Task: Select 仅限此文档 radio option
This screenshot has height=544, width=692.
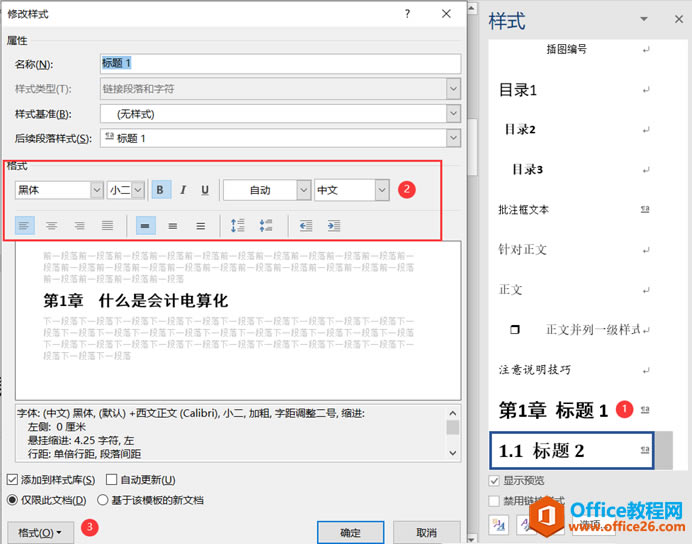Action: click(x=12, y=500)
